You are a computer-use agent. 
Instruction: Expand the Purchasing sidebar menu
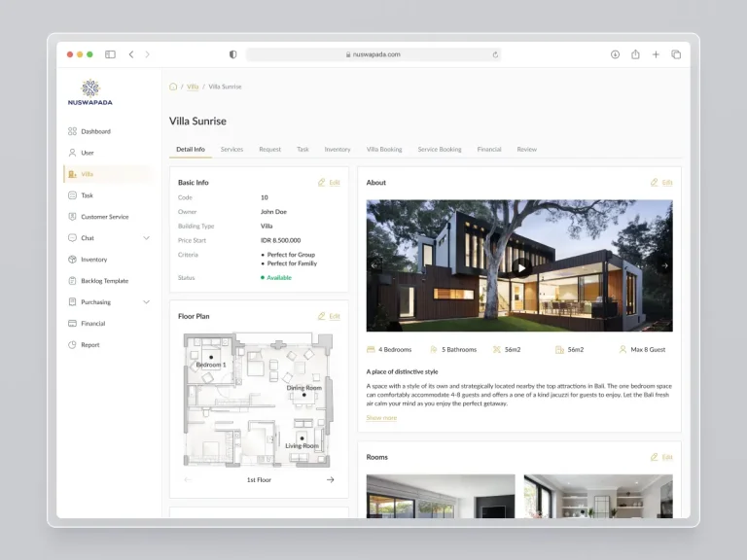146,302
